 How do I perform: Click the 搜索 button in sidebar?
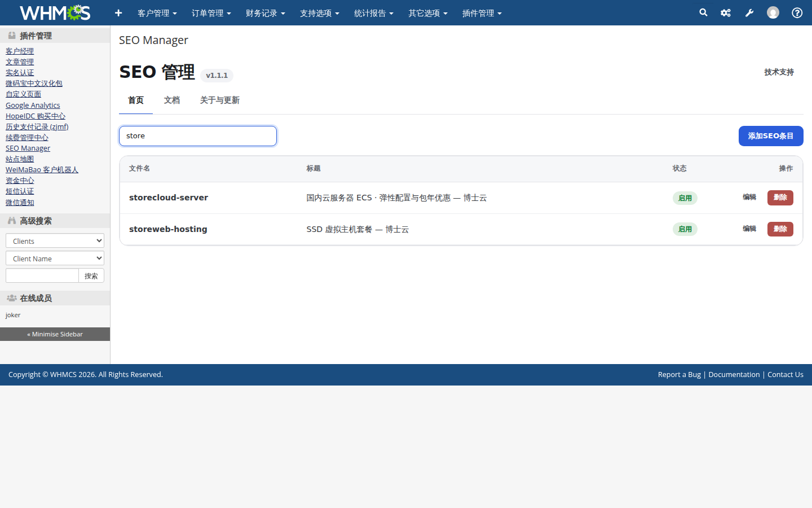click(91, 275)
